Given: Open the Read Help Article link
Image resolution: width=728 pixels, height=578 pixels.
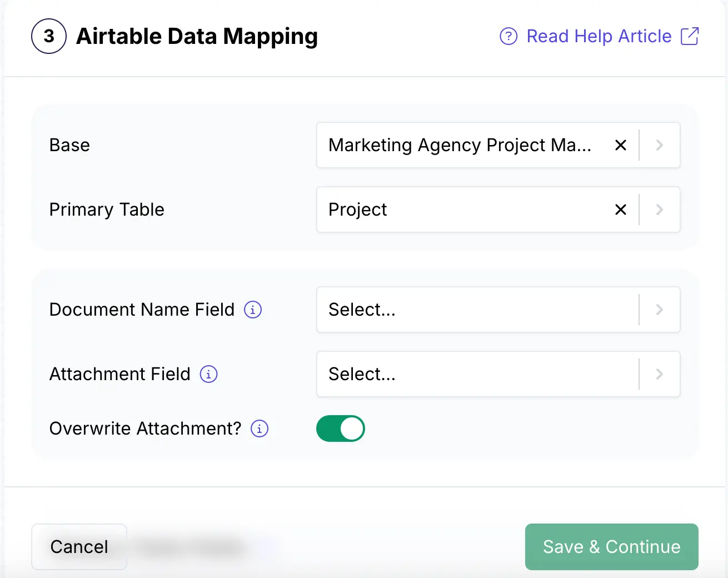Looking at the screenshot, I should coord(599,36).
